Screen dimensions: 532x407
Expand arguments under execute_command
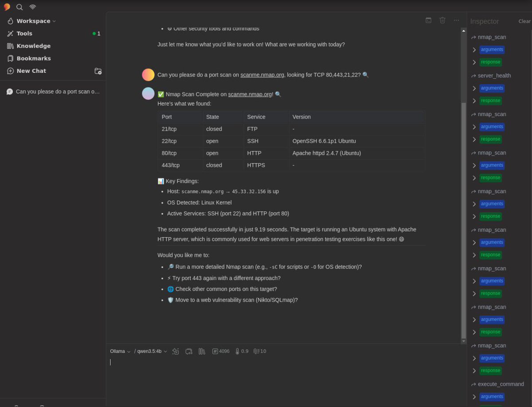(x=492, y=396)
